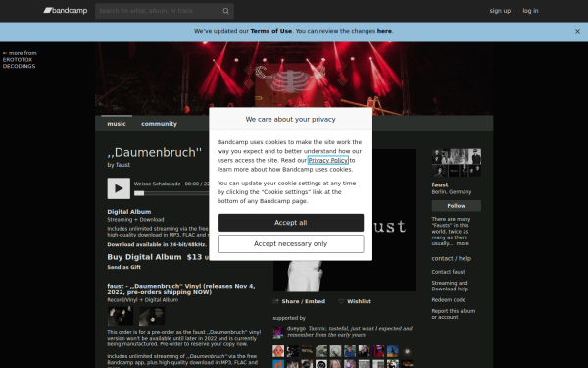Follow the artist faust
The image size is (588, 368).
(x=457, y=206)
